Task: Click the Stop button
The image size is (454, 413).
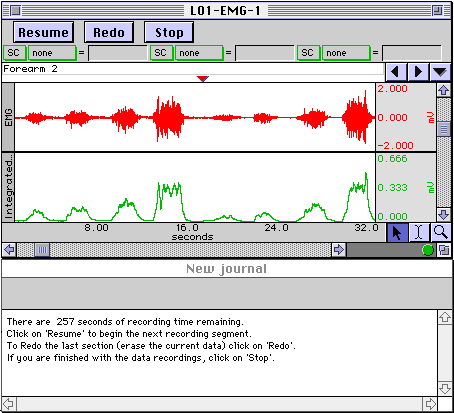Action: 169,32
